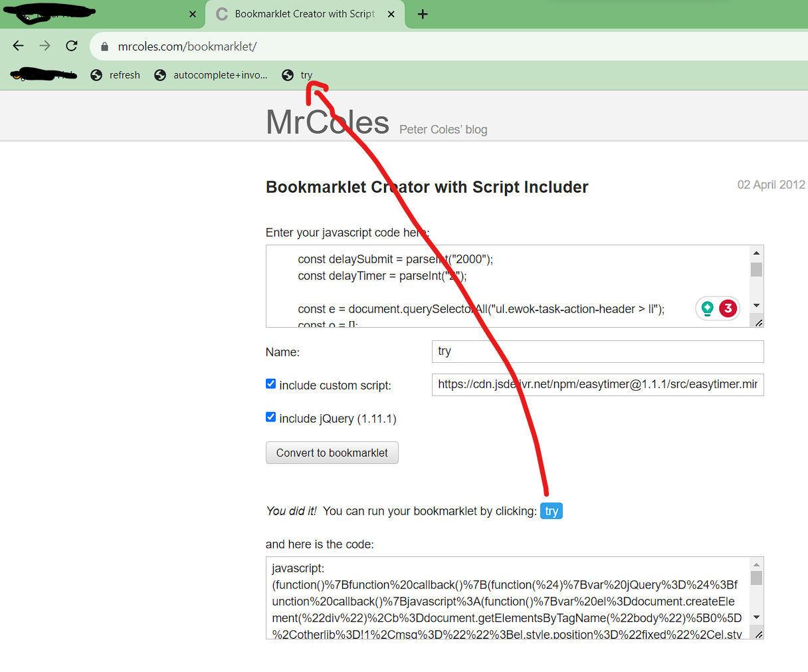Uncheck the 'include custom script' checkbox
The image size is (808, 672).
(x=270, y=384)
